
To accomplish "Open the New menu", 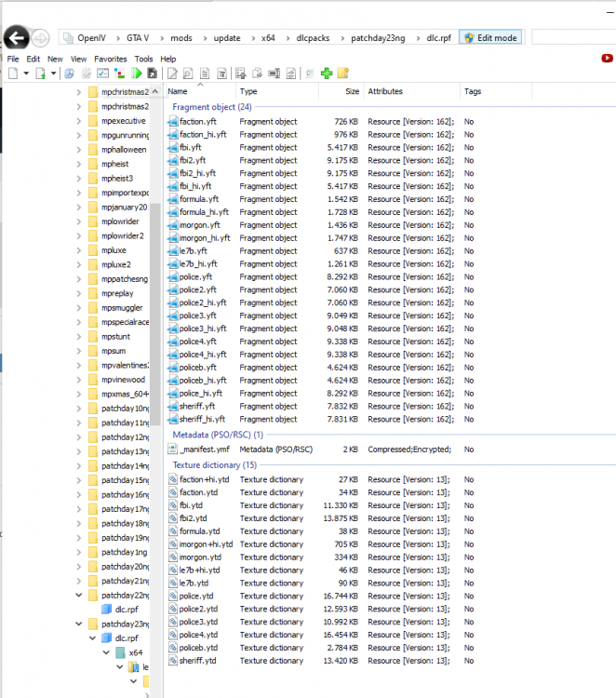I will 55,59.
